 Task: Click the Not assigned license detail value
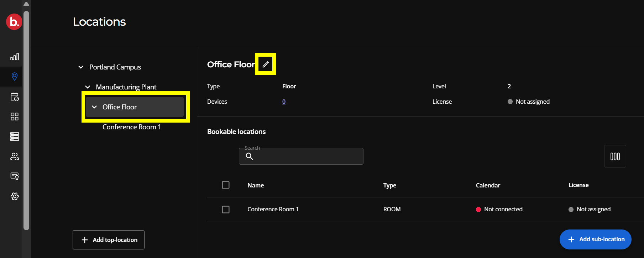(x=529, y=102)
